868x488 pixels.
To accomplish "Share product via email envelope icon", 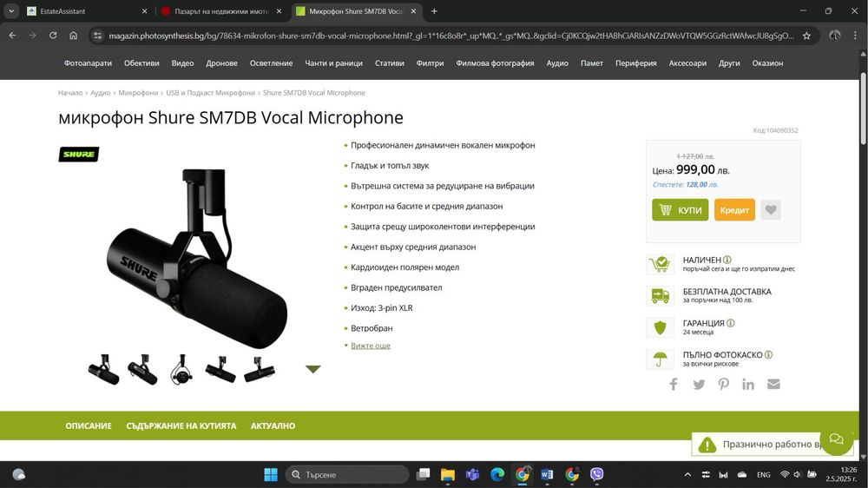I will 773,384.
